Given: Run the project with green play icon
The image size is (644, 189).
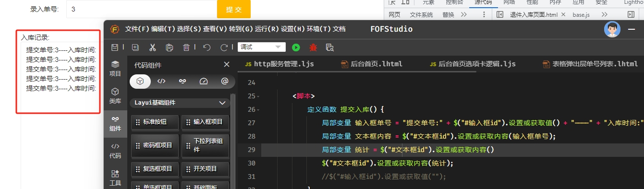Looking at the screenshot, I should 296,47.
